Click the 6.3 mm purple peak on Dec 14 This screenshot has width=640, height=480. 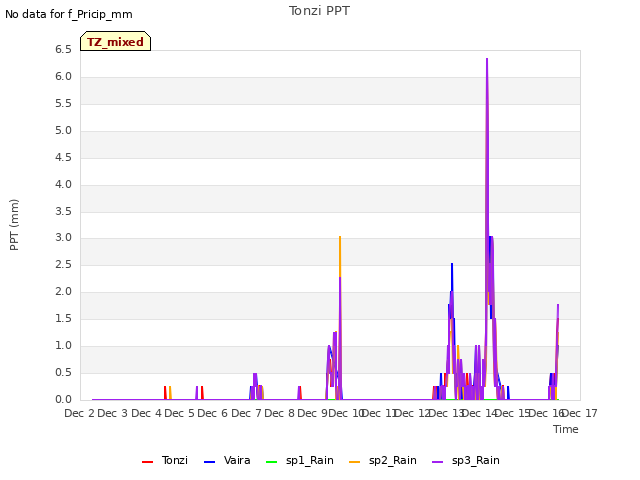(487, 60)
